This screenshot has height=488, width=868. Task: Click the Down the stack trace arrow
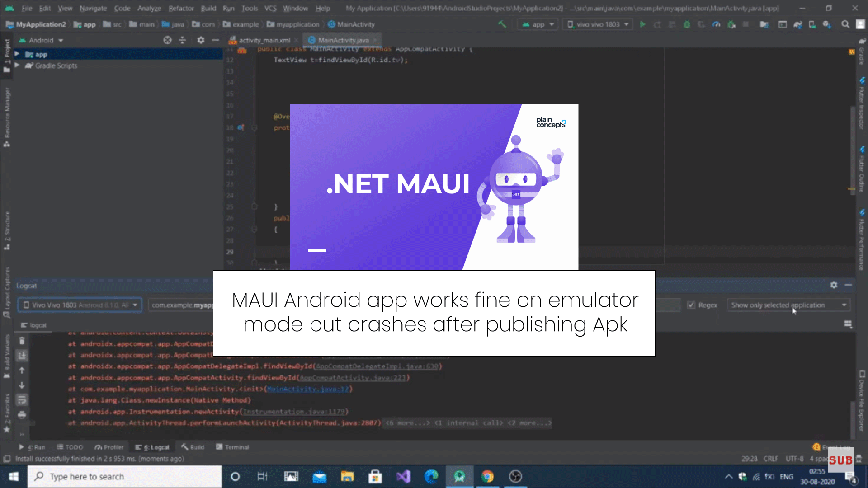[22, 385]
